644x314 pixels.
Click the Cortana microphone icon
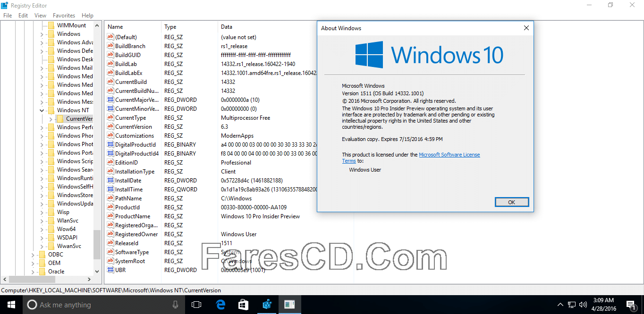tap(175, 305)
